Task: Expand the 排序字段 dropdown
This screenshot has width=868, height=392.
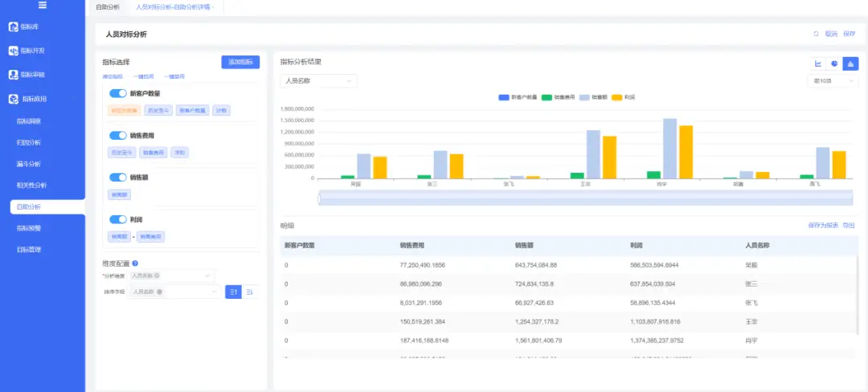Action: coord(174,292)
